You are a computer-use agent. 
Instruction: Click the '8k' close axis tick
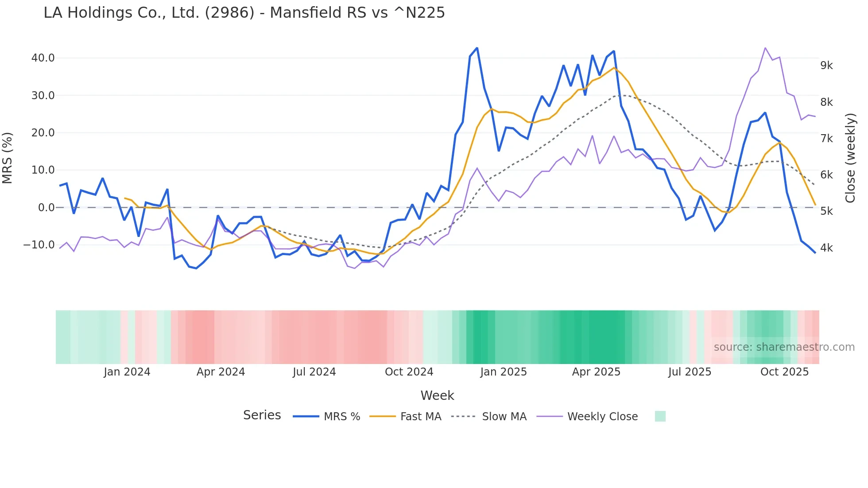826,102
